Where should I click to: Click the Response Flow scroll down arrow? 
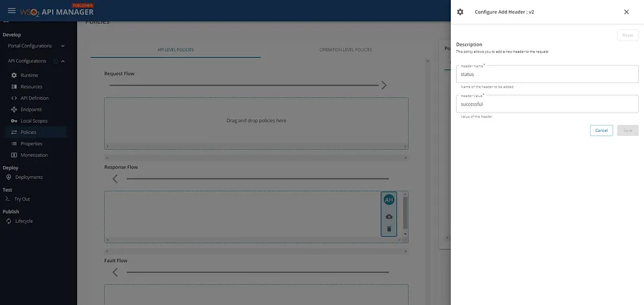click(405, 234)
